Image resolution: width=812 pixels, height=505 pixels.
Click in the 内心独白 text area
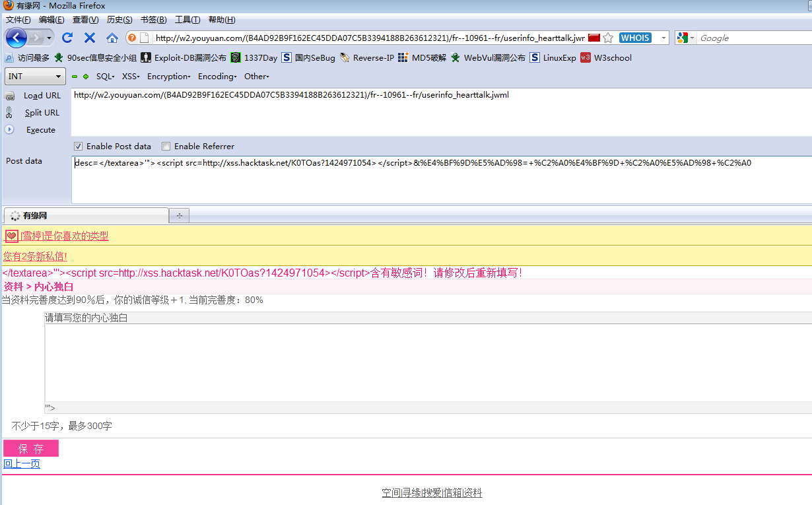coord(428,362)
